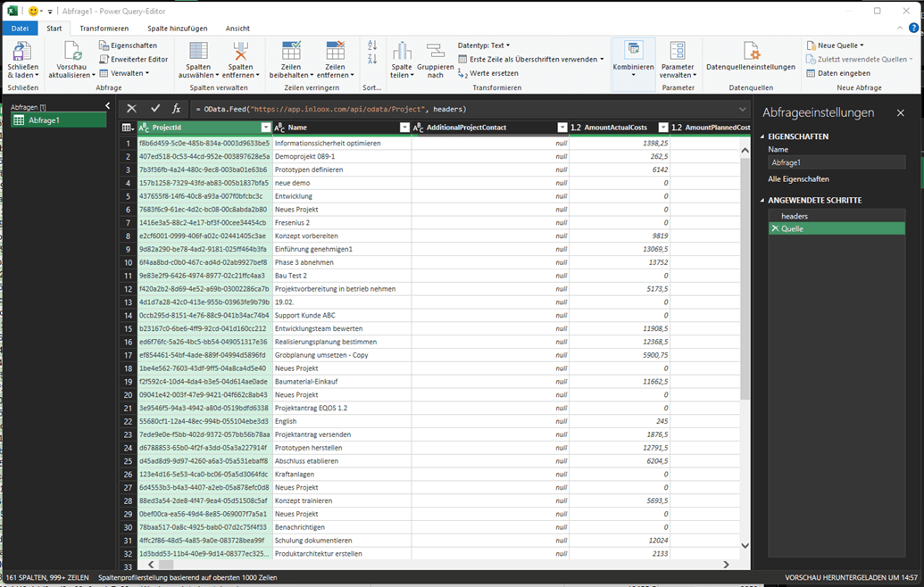Switch to Start tab
Image resolution: width=924 pixels, height=587 pixels.
tap(54, 29)
